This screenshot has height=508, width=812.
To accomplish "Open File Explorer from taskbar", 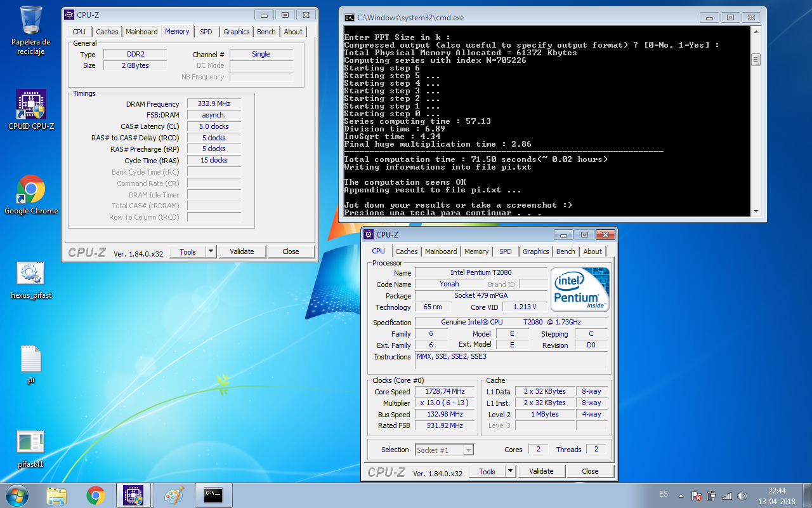I will (56, 495).
